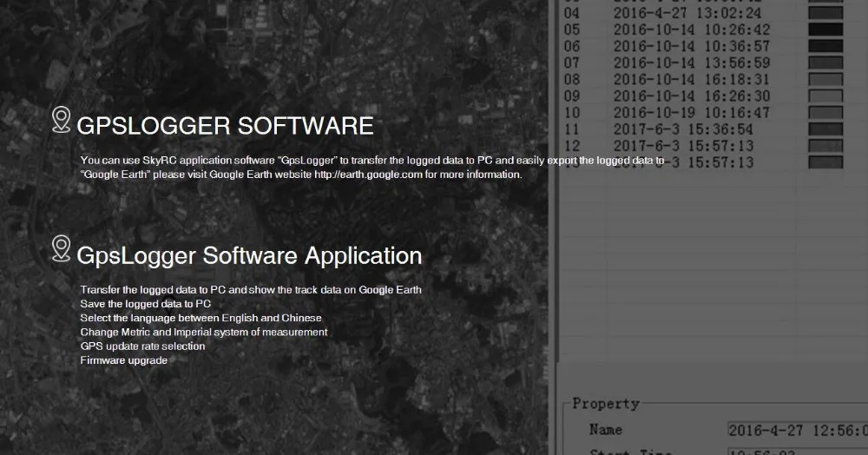Click the color swatch for log 05
Viewport: 868px width, 455px height.
point(825,30)
